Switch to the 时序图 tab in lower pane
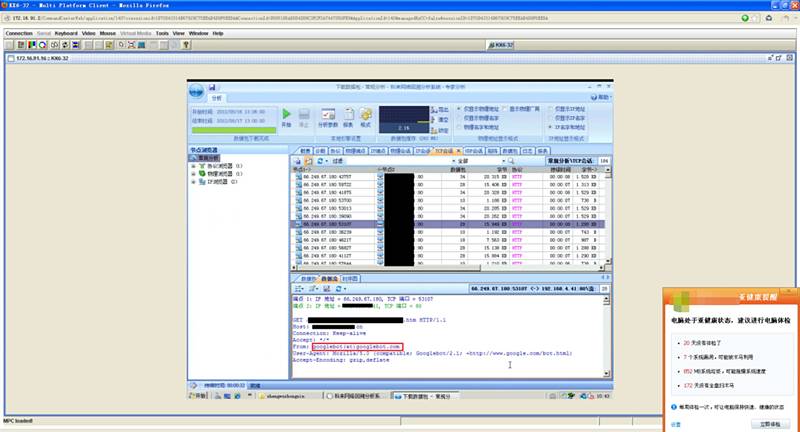The height and width of the screenshot is (432, 800). coord(350,279)
